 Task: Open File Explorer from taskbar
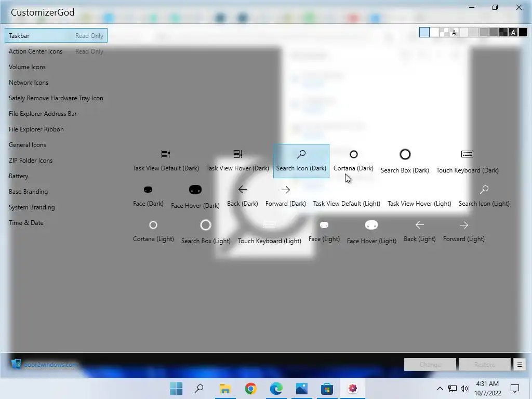pyautogui.click(x=225, y=389)
